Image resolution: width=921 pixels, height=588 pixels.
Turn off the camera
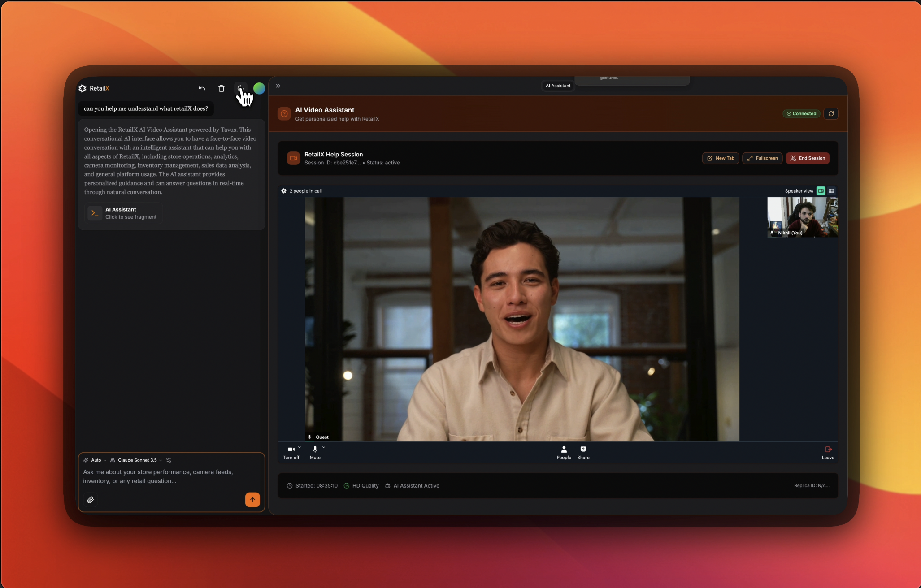(x=291, y=452)
